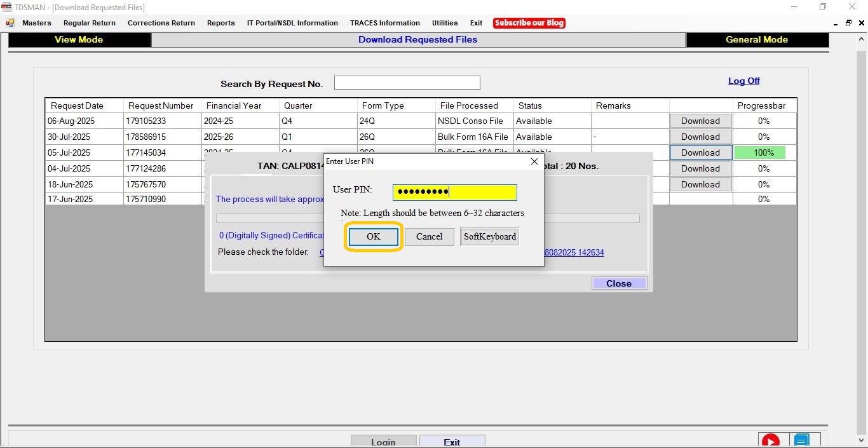The height and width of the screenshot is (448, 868).
Task: Click the 100% green progress bar
Action: pyautogui.click(x=760, y=153)
